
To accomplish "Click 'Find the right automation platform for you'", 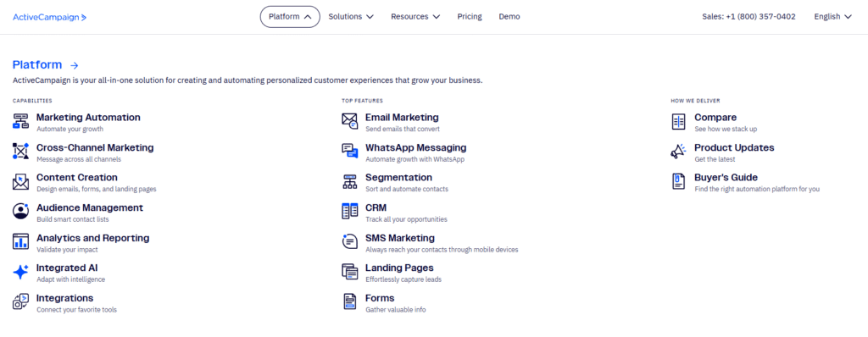I will [757, 190].
